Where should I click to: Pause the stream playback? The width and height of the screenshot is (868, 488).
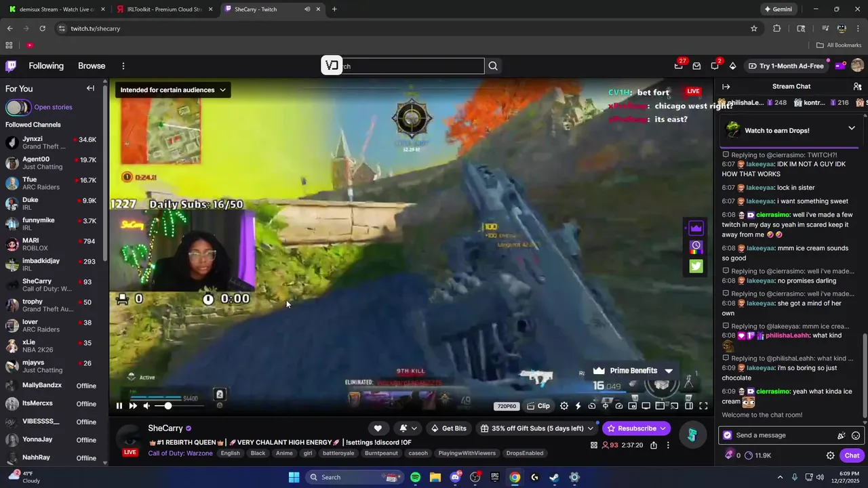click(119, 406)
